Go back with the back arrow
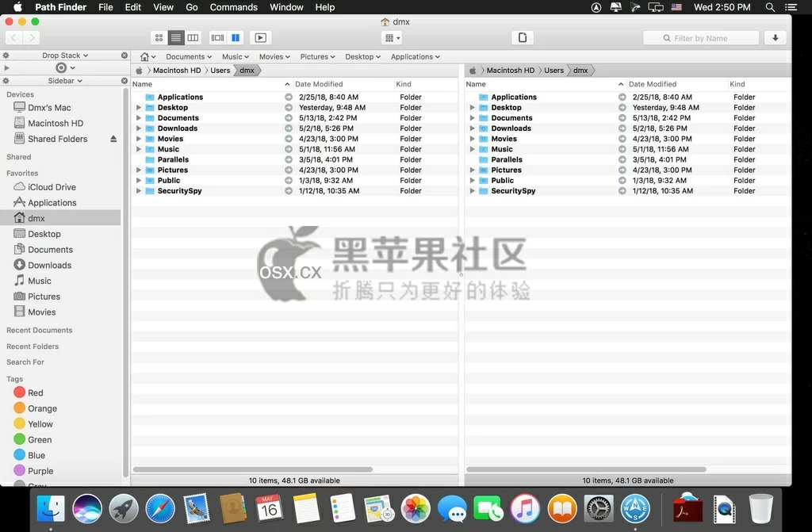812x532 pixels. [x=14, y=38]
